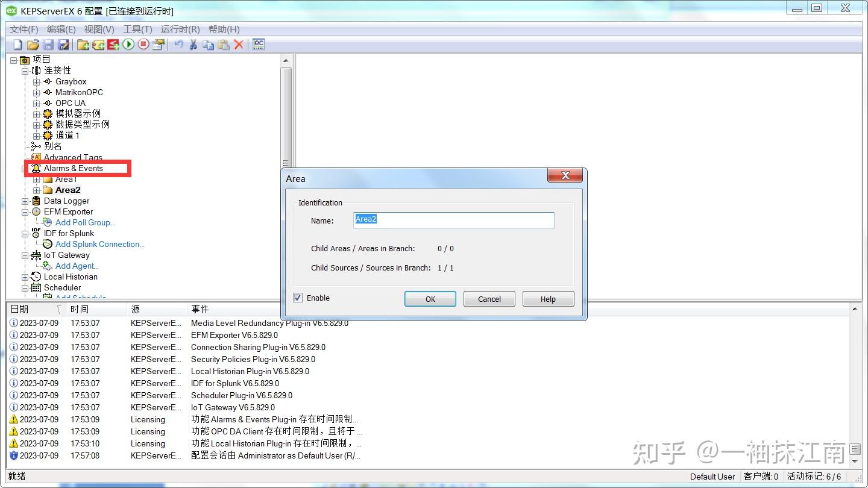
Task: Collapse the 项目 root node
Action: point(14,60)
